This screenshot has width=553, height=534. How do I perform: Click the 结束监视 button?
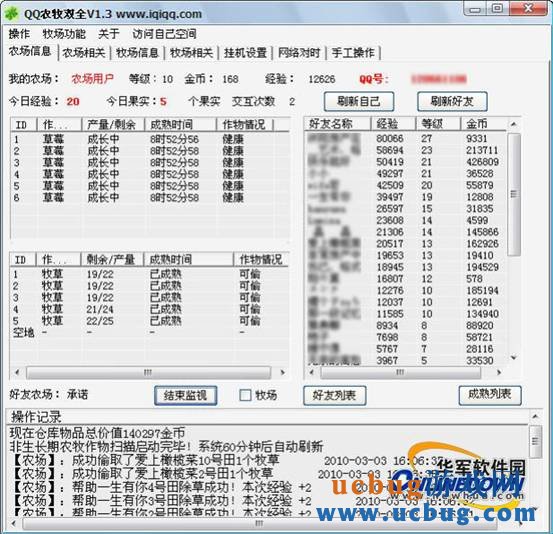[186, 395]
